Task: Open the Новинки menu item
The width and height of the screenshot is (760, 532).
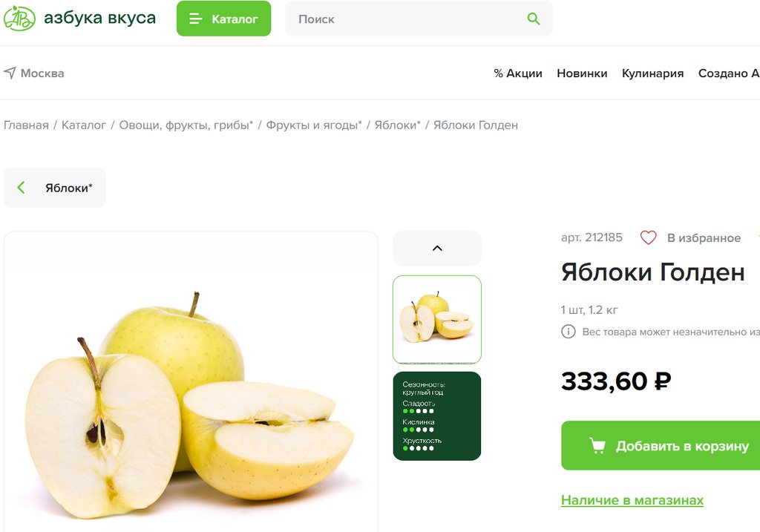Action: (582, 73)
